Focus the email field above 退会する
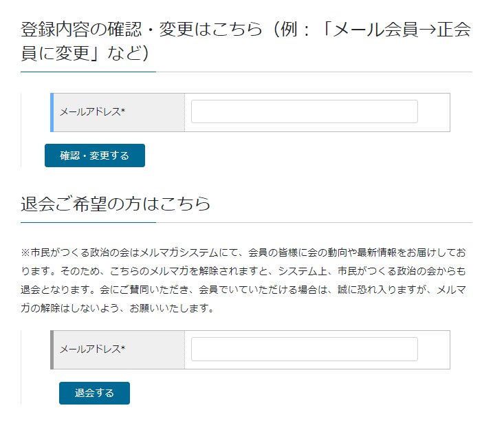 [305, 349]
